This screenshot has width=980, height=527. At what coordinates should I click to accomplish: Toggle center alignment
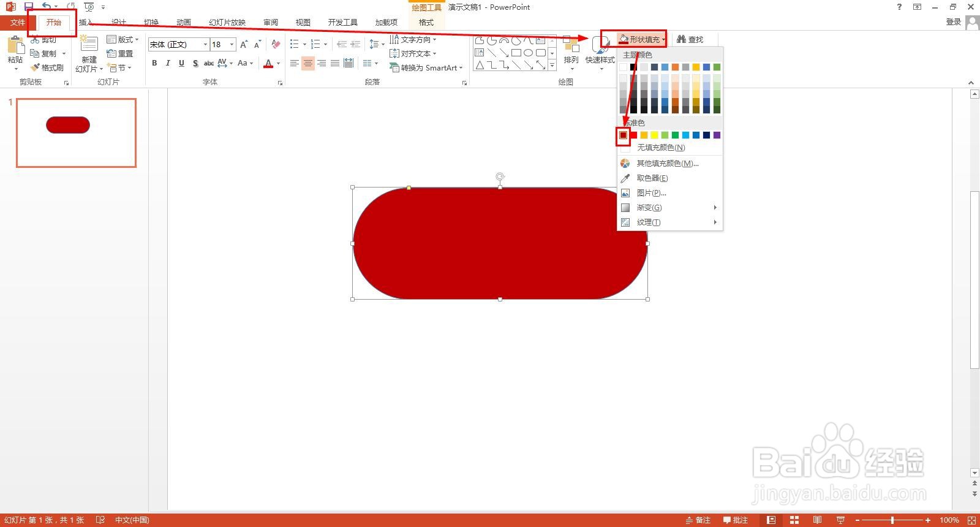pyautogui.click(x=308, y=63)
